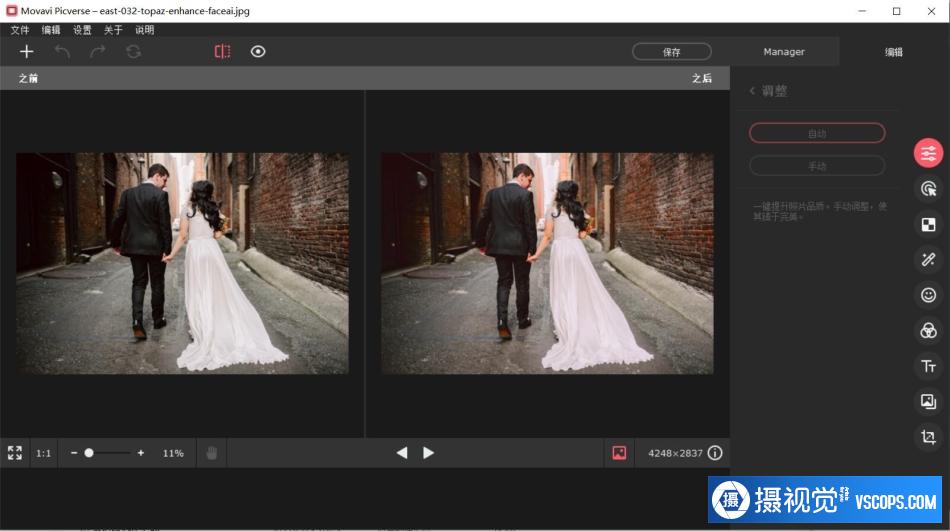
Task: Set zoom to 1:1 actual size
Action: click(x=44, y=453)
